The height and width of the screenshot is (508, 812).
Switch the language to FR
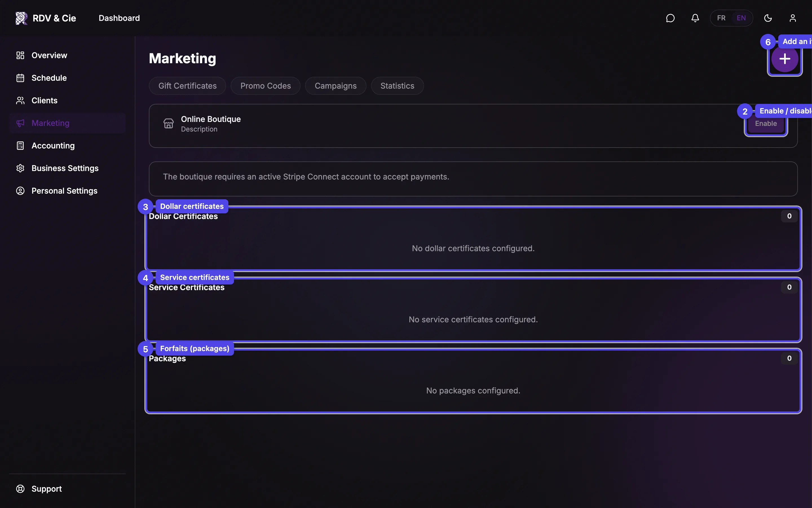721,18
